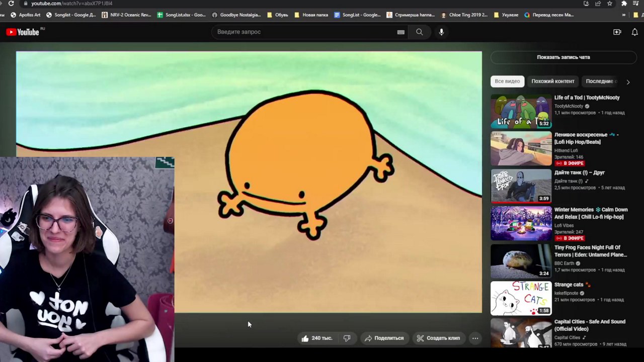
Task: Share this page from the address bar
Action: 598,3
